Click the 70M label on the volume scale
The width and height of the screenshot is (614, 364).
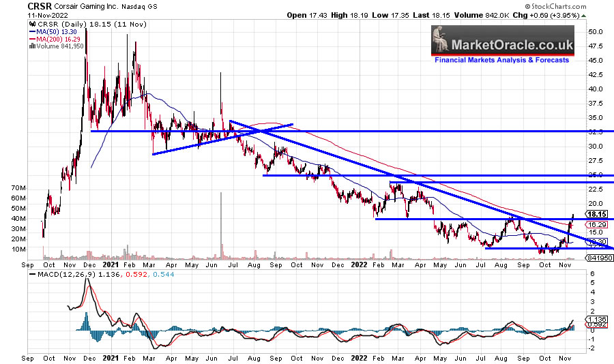tap(19, 188)
